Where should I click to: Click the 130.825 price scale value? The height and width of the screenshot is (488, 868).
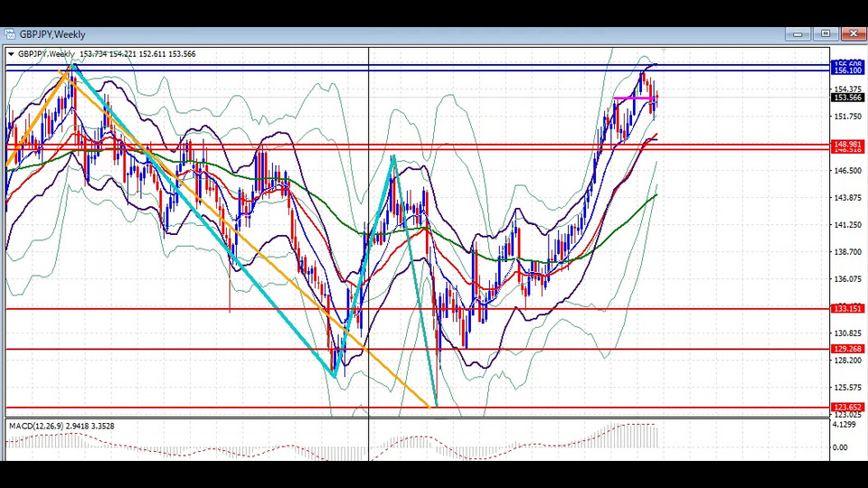tap(847, 333)
